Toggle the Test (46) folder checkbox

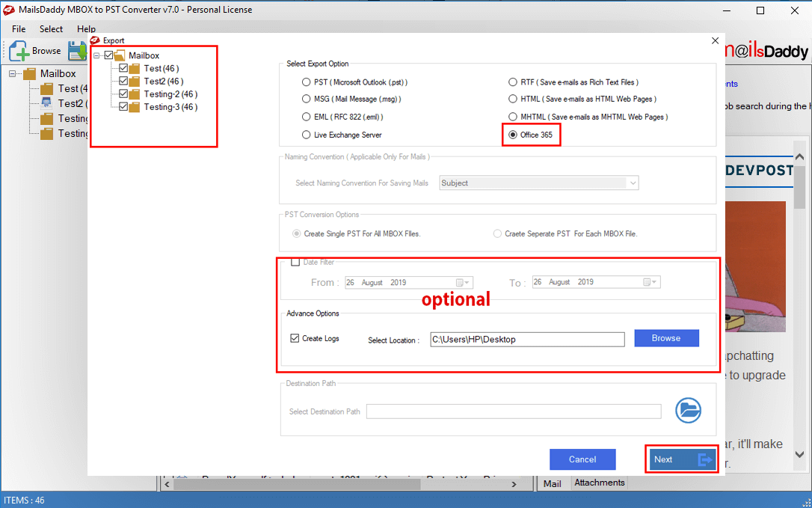(123, 68)
